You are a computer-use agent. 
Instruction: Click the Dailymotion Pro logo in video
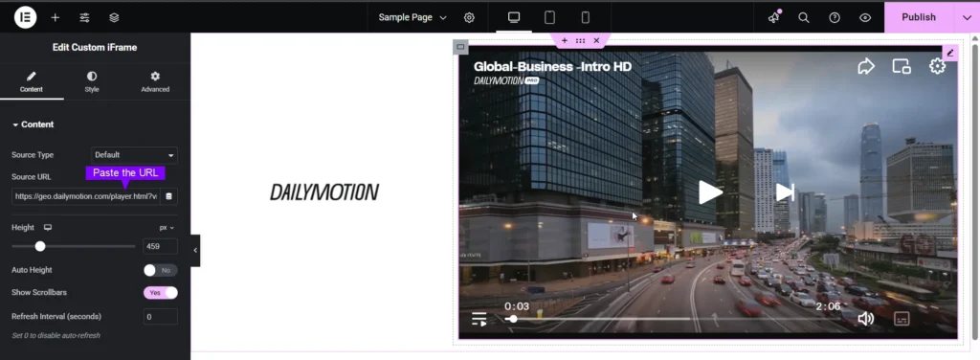[506, 80]
